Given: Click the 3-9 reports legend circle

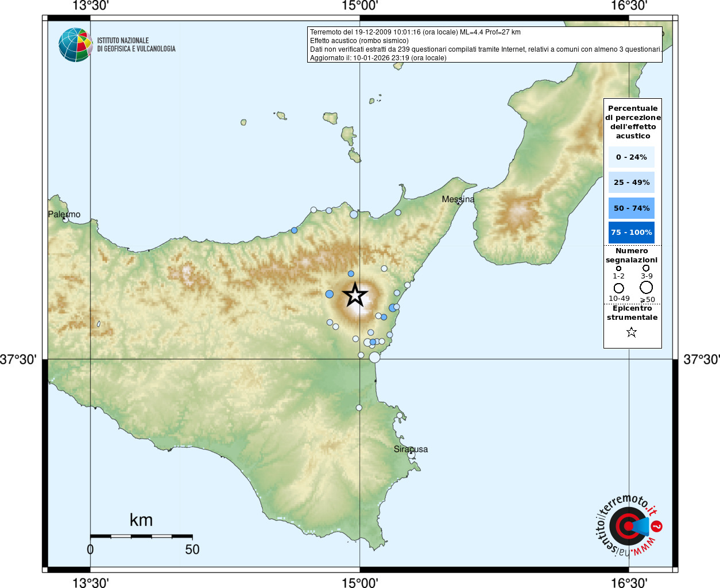Looking at the screenshot, I should [x=646, y=268].
